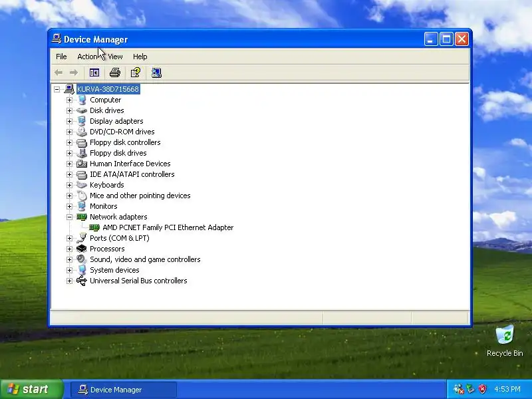Open the File menu
Image resolution: width=532 pixels, height=399 pixels.
(61, 57)
